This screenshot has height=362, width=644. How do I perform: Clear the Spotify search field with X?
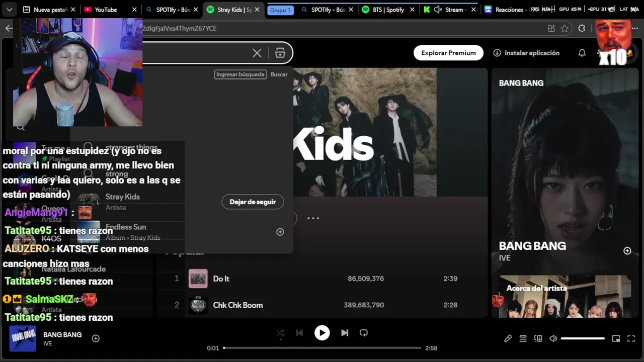click(257, 53)
